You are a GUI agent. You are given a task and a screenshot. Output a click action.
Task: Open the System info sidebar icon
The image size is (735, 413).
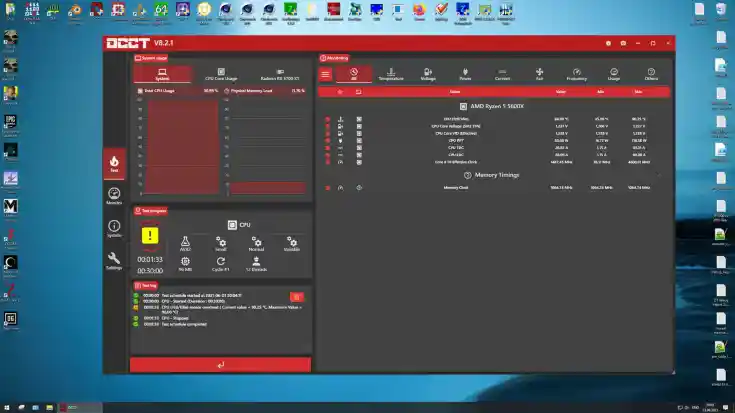point(114,228)
